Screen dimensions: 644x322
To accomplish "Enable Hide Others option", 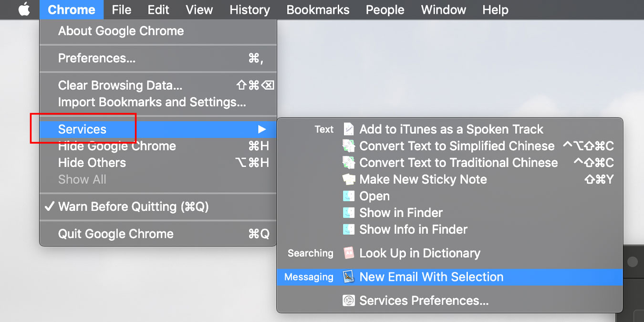I will 92,162.
